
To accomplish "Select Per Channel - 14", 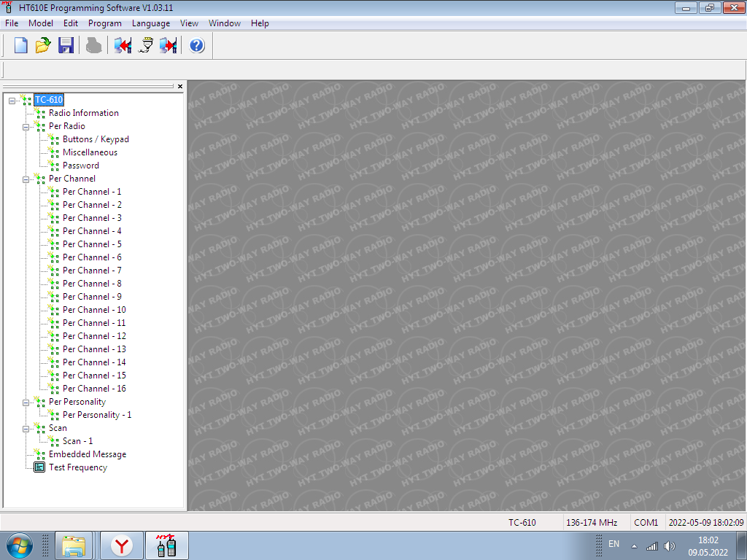I will (x=94, y=362).
